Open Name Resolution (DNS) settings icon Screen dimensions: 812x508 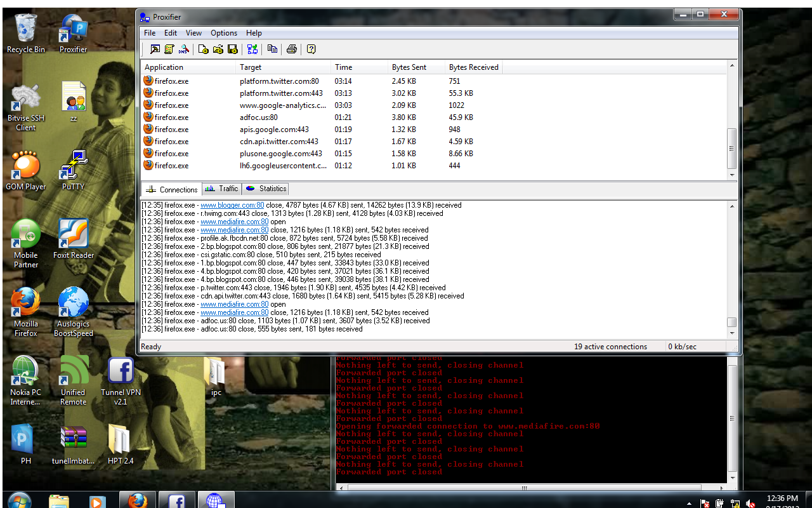pyautogui.click(x=184, y=49)
